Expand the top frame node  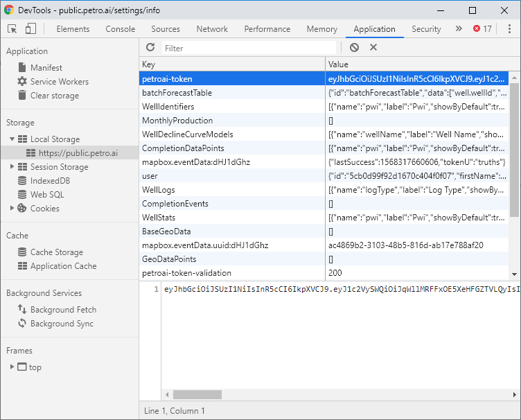coord(12,367)
